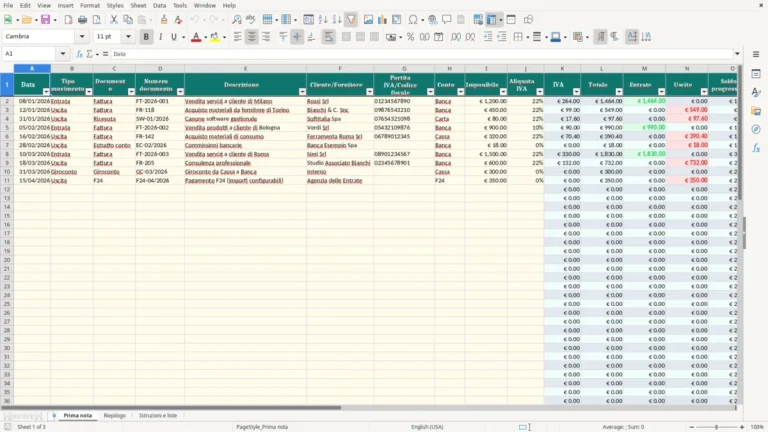Image resolution: width=768 pixels, height=432 pixels.
Task: Open the File menu
Action: point(8,5)
